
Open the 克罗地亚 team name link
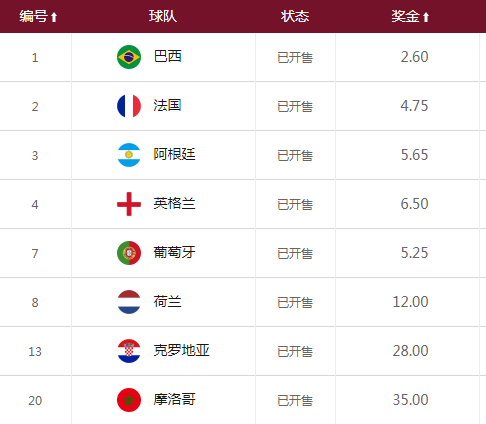181,350
